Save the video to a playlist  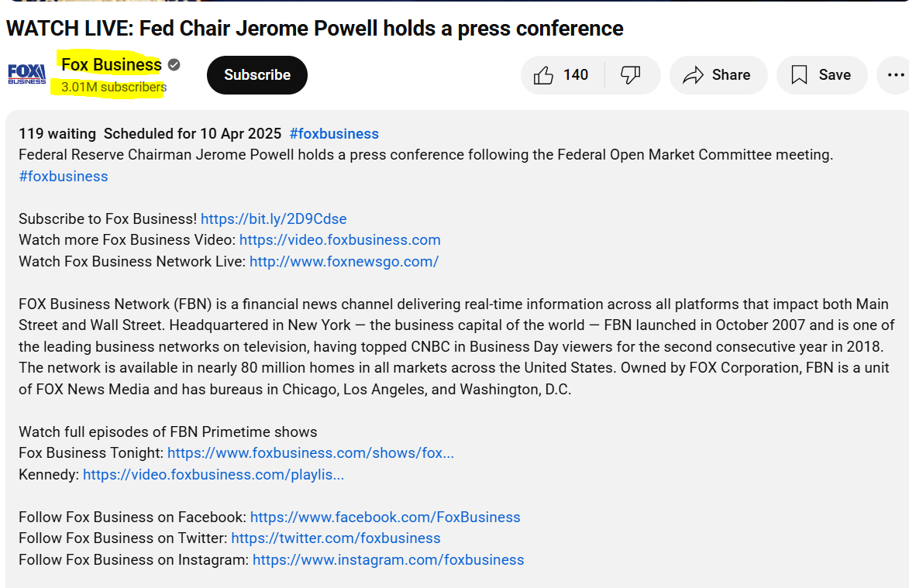[x=821, y=75]
